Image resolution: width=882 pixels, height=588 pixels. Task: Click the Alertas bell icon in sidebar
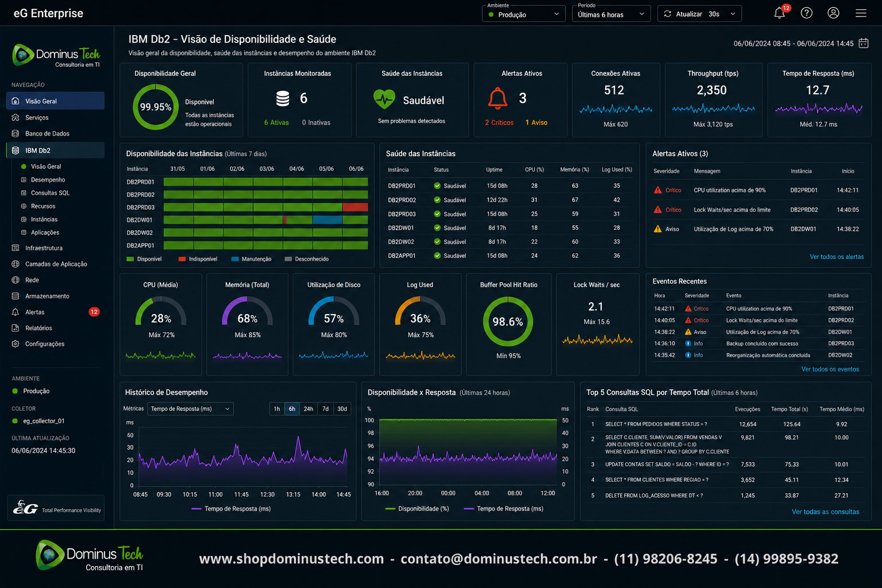16,312
